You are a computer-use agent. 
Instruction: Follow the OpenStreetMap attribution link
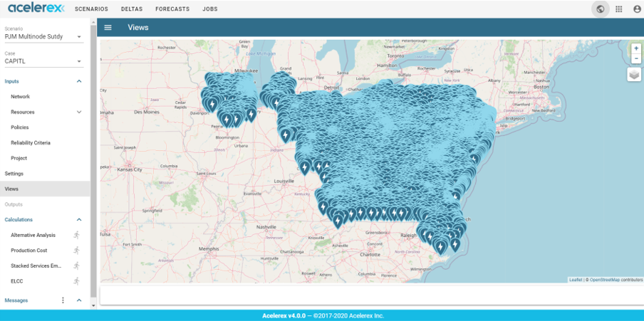[604, 280]
